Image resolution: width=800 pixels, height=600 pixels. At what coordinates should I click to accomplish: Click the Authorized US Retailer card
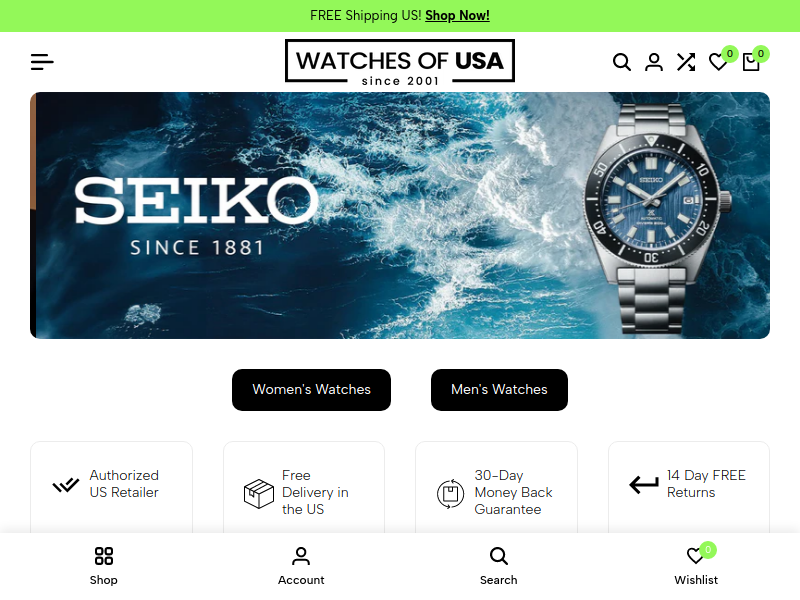(x=111, y=488)
